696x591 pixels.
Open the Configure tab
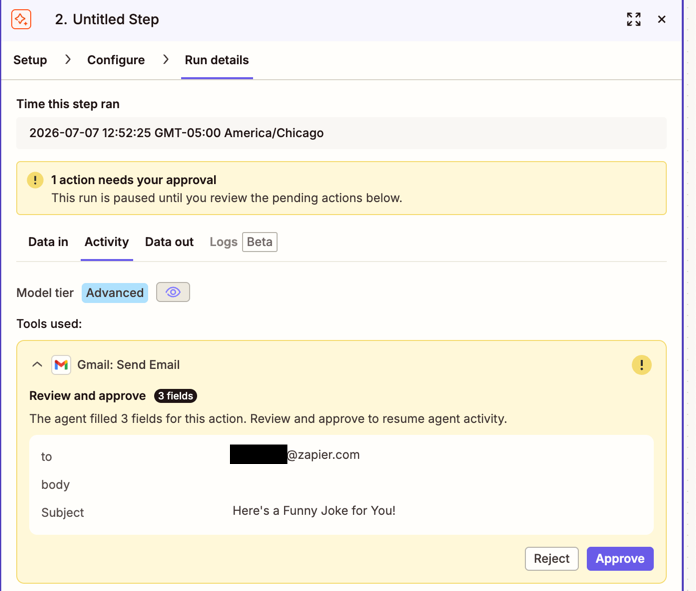tap(116, 60)
